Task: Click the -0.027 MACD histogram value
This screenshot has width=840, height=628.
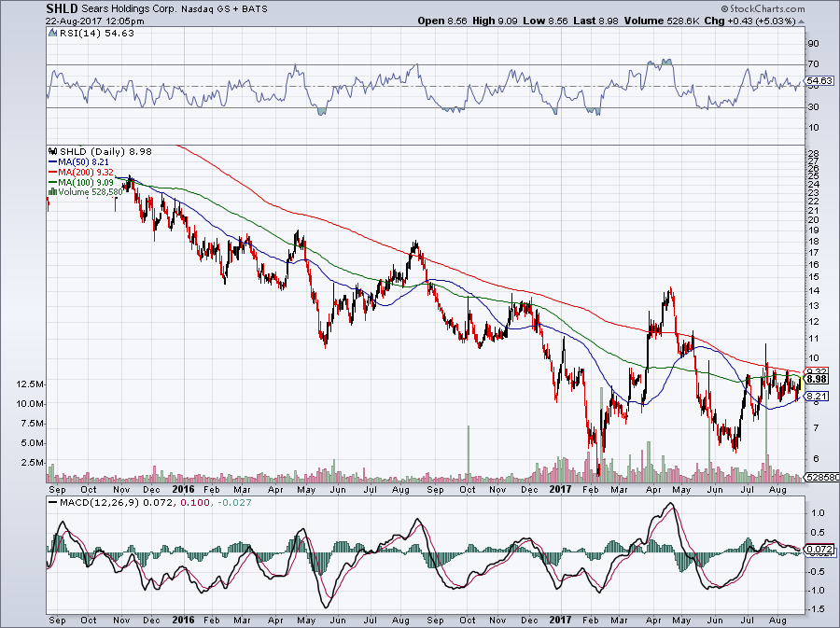Action: (x=233, y=503)
